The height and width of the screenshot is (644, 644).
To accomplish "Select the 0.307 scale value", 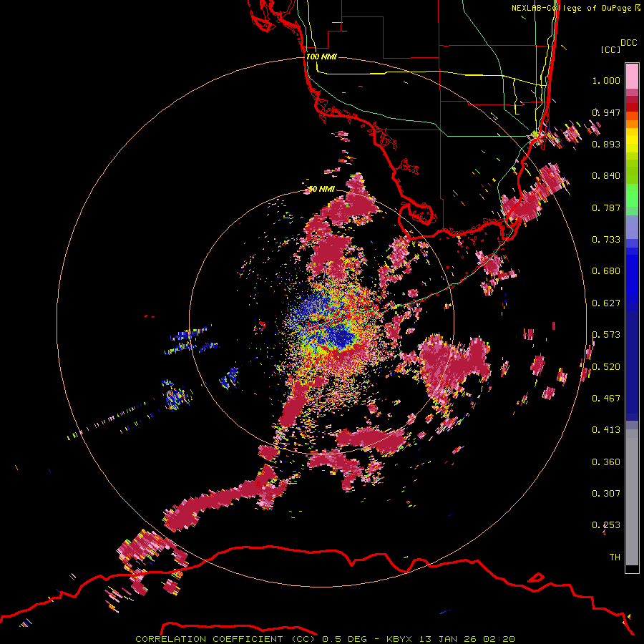I will coord(606,494).
